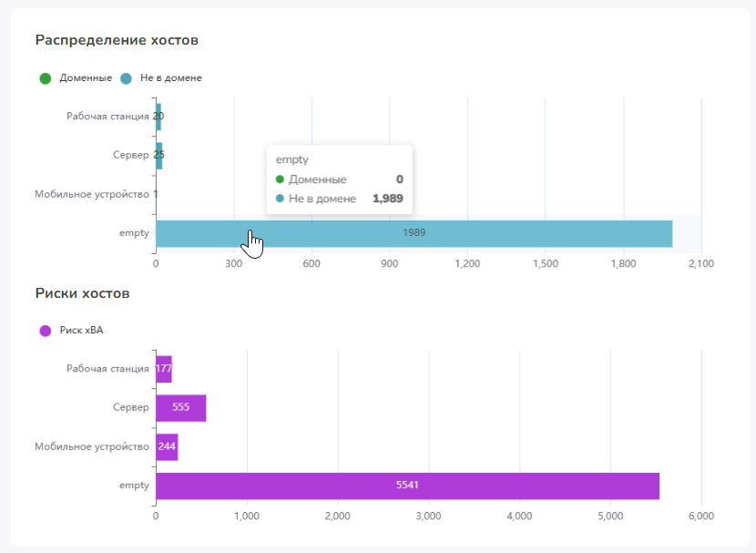
Task: Click the Сервер label in risks chart
Action: click(130, 407)
